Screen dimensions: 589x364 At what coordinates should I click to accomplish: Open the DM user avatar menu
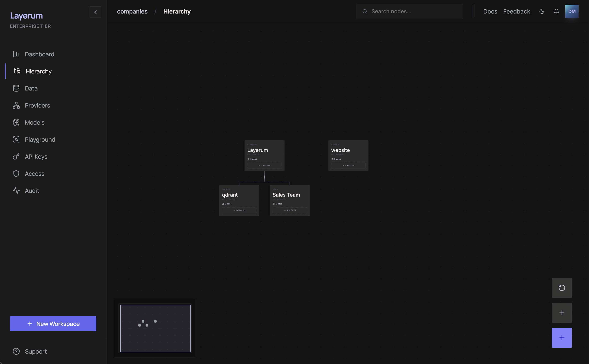(x=572, y=12)
